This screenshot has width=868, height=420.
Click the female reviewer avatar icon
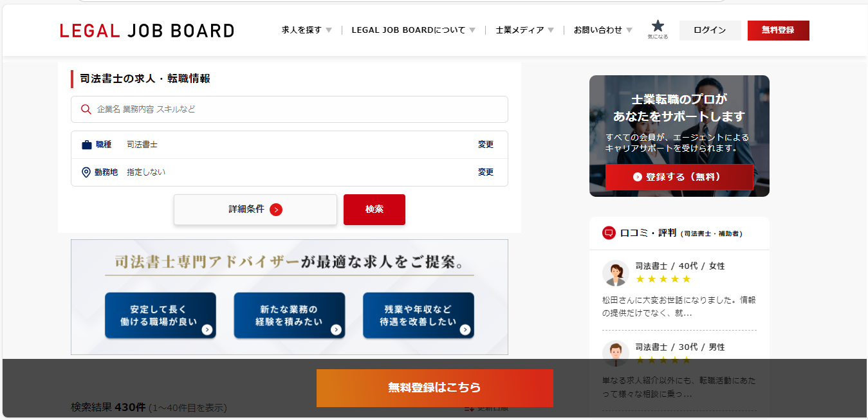coord(615,273)
